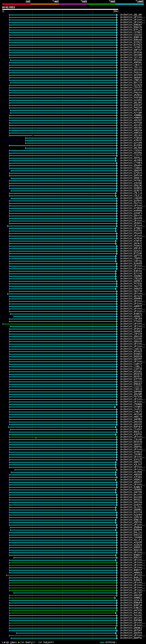146x644 pixels.
Task: Select hit label UniRef100_A4S956
Action: coord(131,153)
